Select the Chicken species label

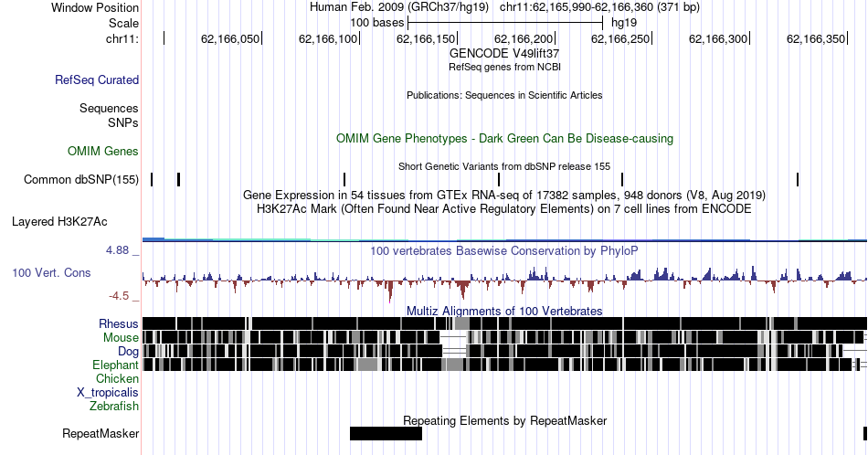click(117, 378)
